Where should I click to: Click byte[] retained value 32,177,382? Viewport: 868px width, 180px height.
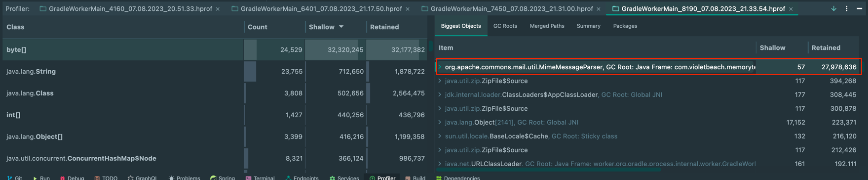[x=408, y=49]
